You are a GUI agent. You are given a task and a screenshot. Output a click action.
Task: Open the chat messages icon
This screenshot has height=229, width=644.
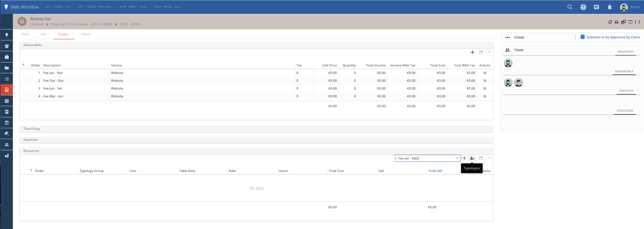coord(596,7)
